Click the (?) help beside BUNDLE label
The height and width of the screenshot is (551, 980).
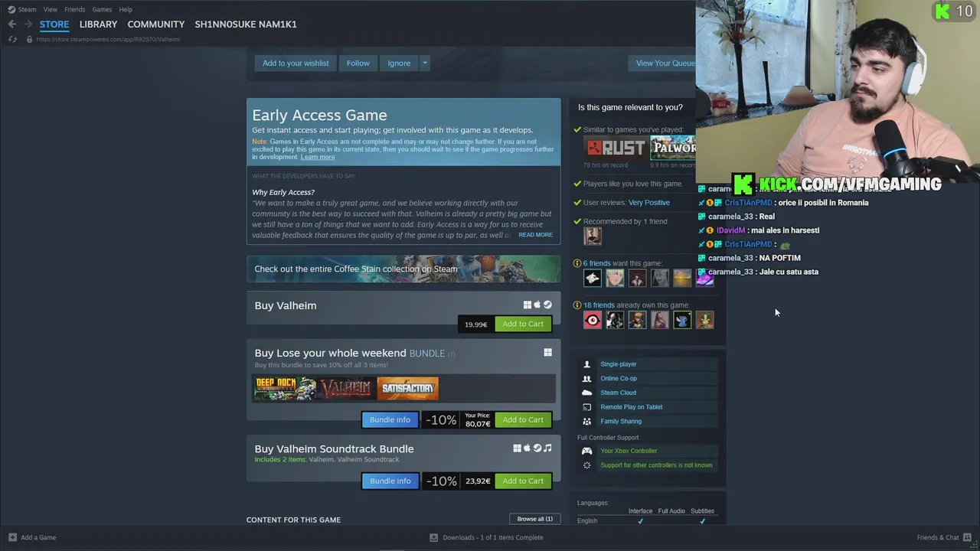[451, 354]
